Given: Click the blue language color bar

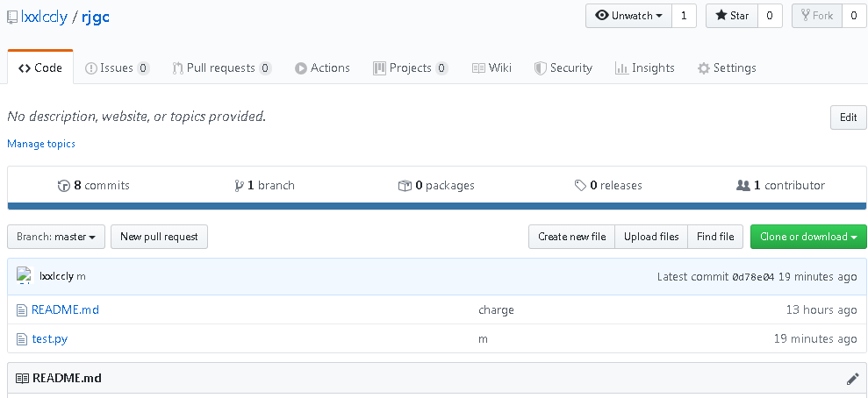Looking at the screenshot, I should (437, 207).
